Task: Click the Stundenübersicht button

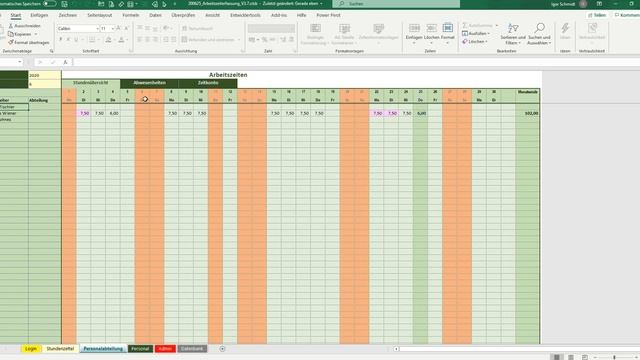Action: coord(91,83)
